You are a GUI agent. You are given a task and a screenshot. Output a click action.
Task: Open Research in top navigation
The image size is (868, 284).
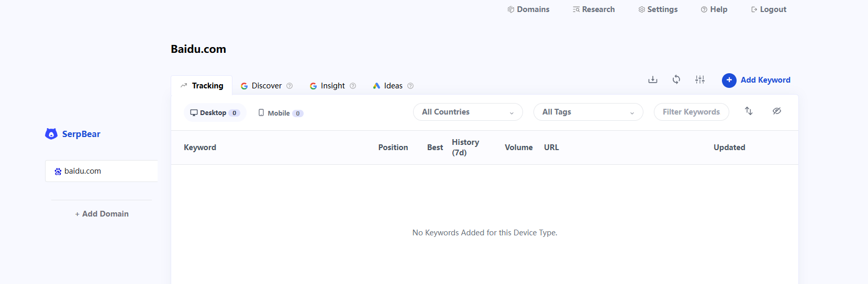(594, 9)
